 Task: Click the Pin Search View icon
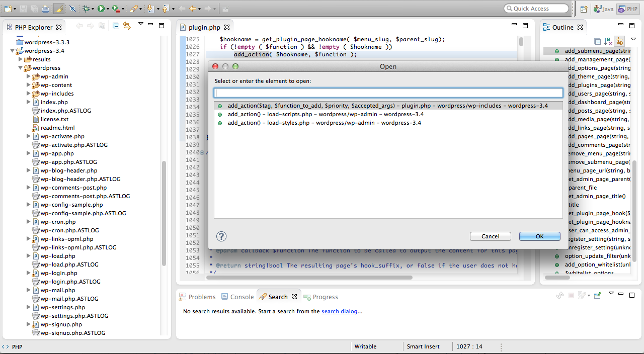click(x=598, y=296)
